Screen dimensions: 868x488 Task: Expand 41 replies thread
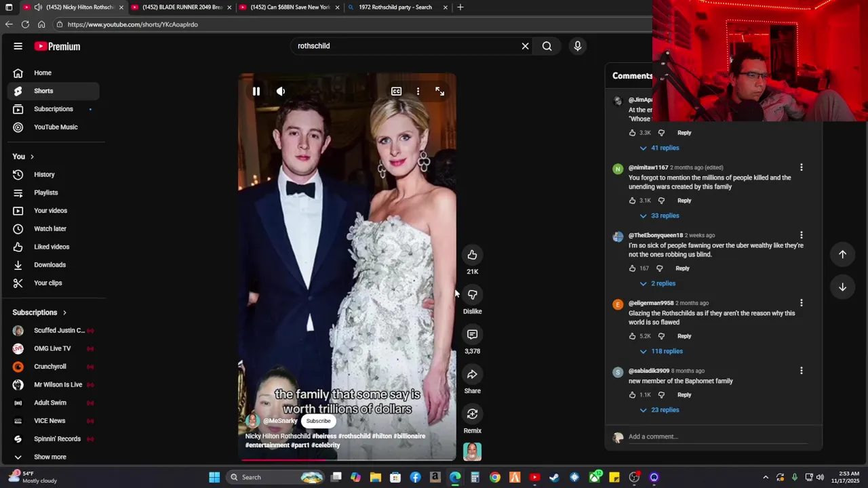(659, 148)
